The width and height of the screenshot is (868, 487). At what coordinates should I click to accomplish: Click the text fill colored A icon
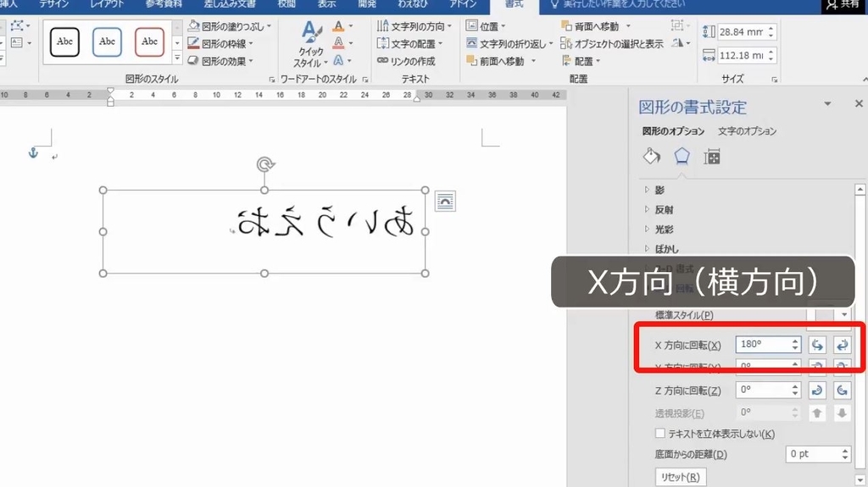(339, 26)
